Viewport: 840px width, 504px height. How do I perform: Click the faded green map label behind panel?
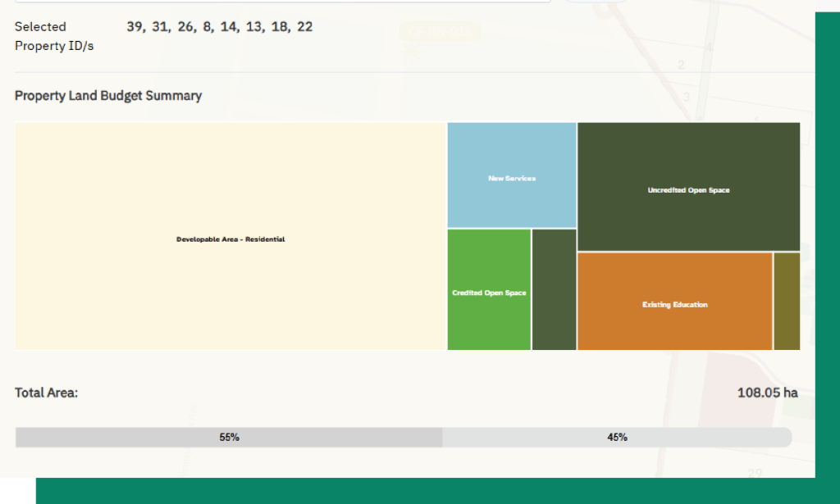coord(439,32)
